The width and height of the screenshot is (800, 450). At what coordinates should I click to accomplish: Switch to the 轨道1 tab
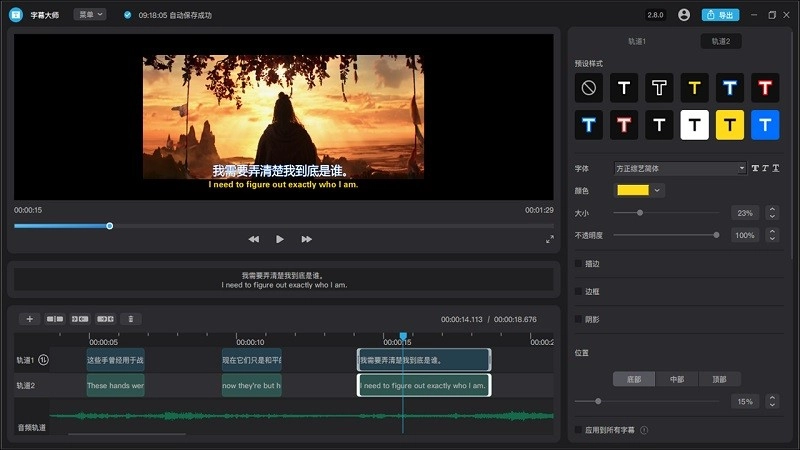click(x=637, y=41)
